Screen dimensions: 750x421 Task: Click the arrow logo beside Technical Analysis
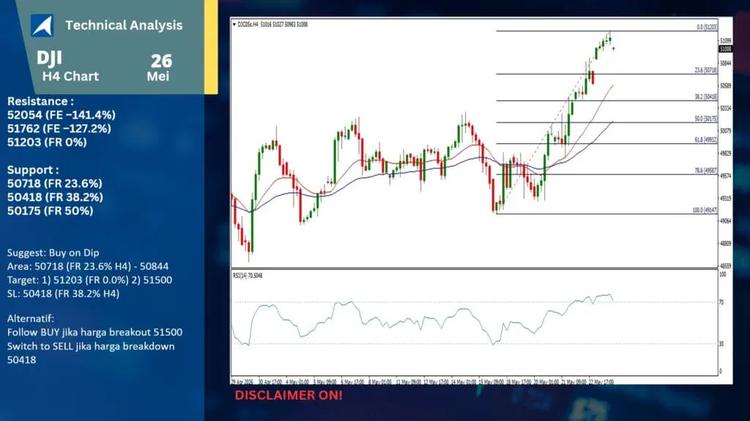click(42, 25)
